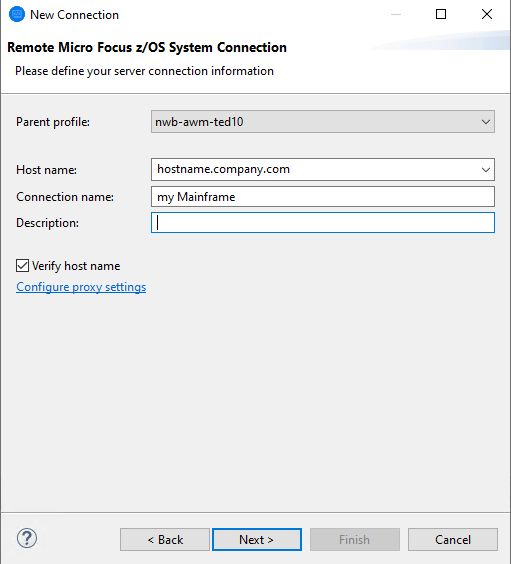
Task: Click the Next button
Action: [x=257, y=540]
